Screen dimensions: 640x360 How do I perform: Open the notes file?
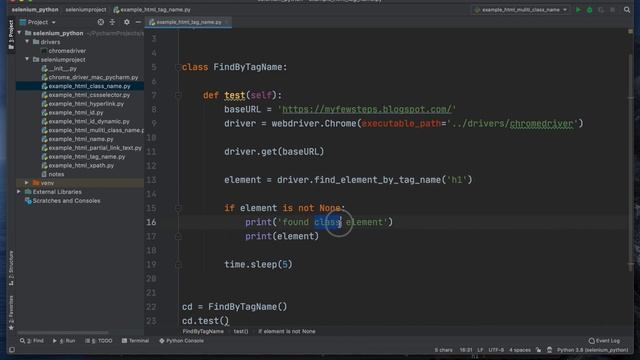[56, 174]
